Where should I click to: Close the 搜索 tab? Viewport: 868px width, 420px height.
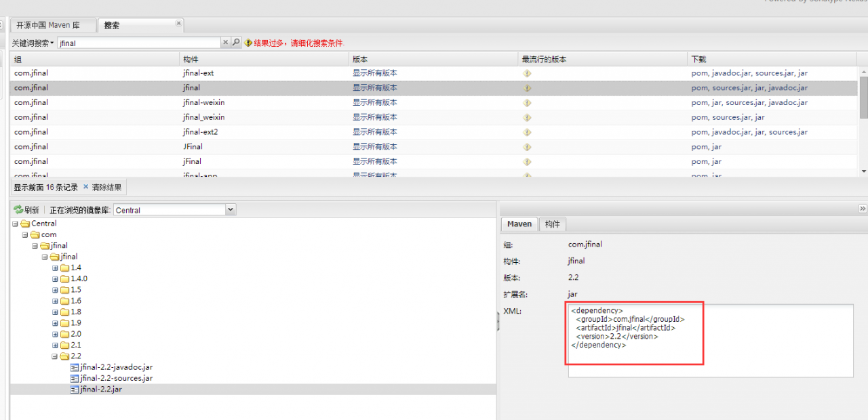(x=179, y=23)
